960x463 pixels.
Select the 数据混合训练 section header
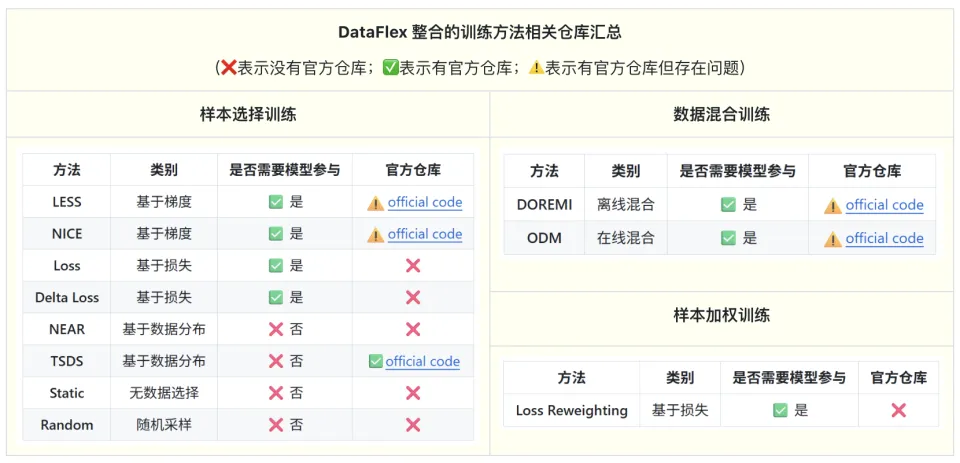tap(721, 114)
